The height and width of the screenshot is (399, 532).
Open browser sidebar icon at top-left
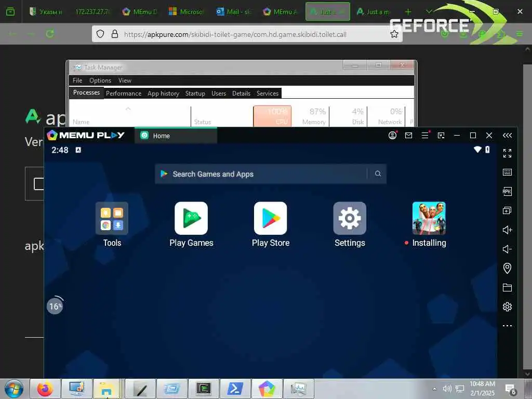(10, 12)
